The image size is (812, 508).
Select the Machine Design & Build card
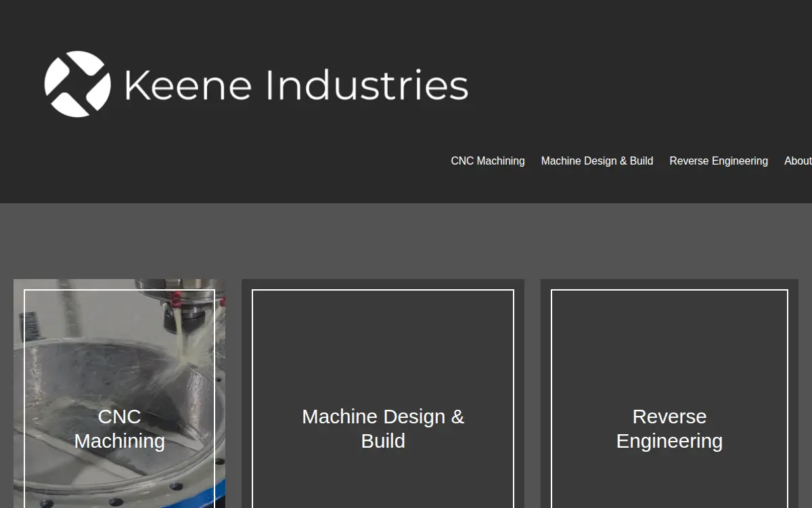tap(383, 394)
